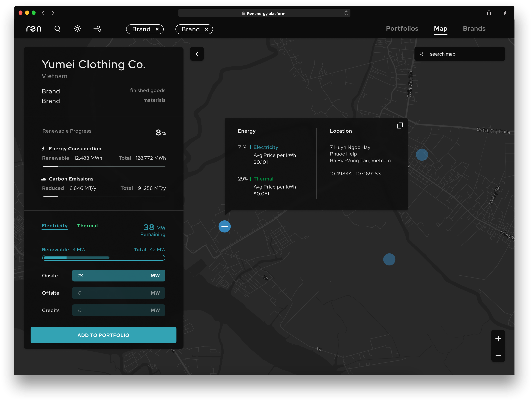Remove the second Brand filter chip
The height and width of the screenshot is (401, 532).
coord(206,29)
